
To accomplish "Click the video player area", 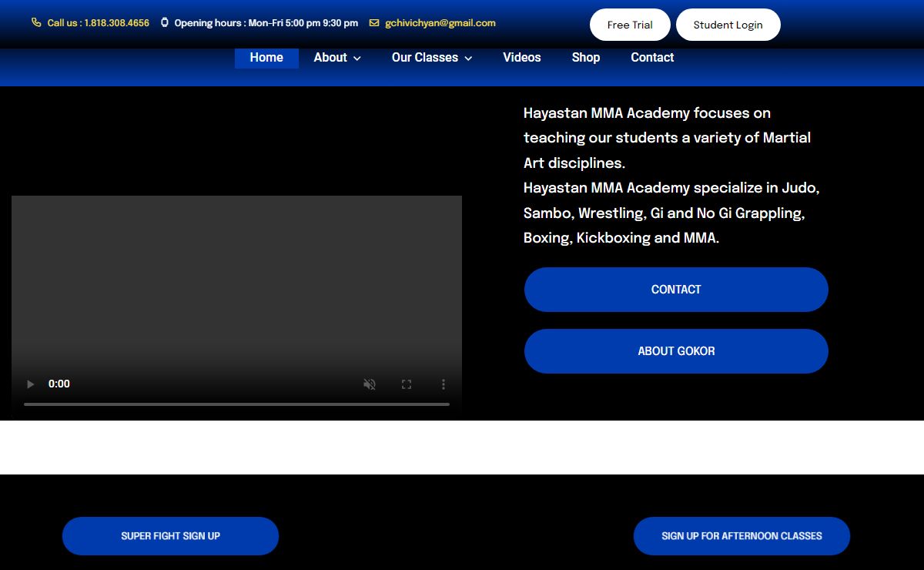I will coord(236,307).
